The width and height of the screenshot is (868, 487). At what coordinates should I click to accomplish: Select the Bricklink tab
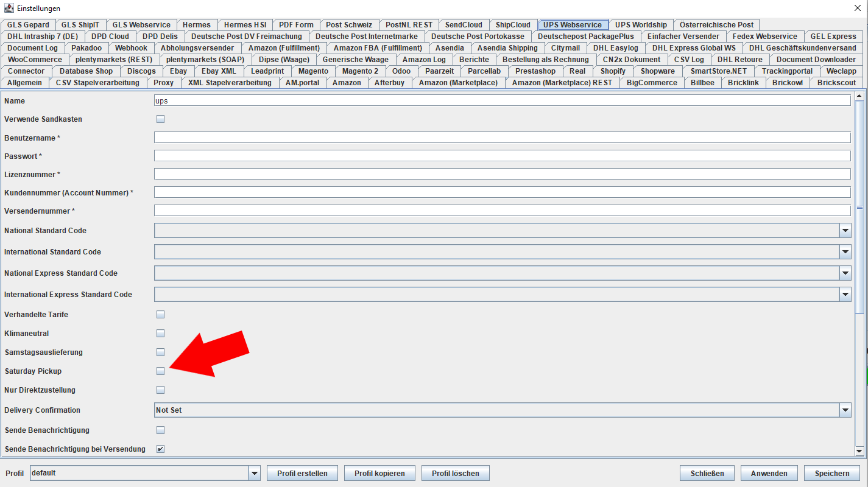click(x=743, y=83)
